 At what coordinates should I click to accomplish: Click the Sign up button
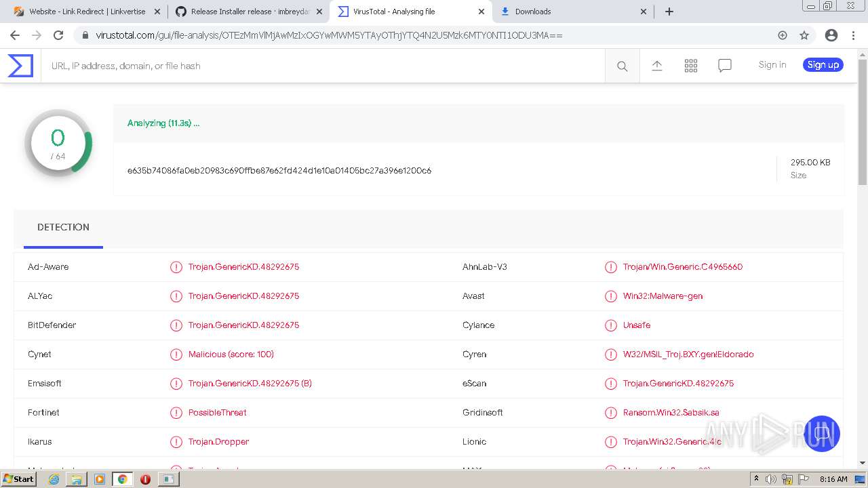pos(823,65)
